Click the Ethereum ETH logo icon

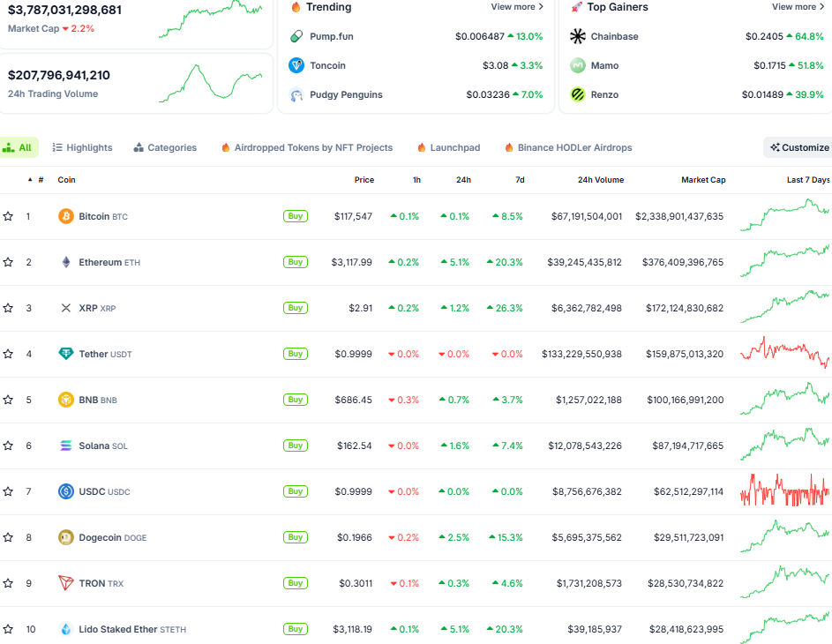[65, 262]
